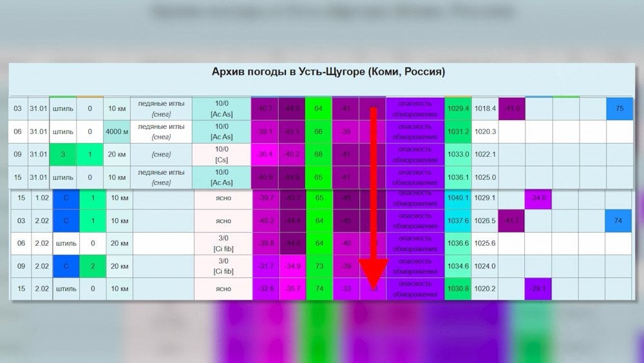Click the pressure value 1030.8
Screen dimensions: 644x363
(x=457, y=289)
